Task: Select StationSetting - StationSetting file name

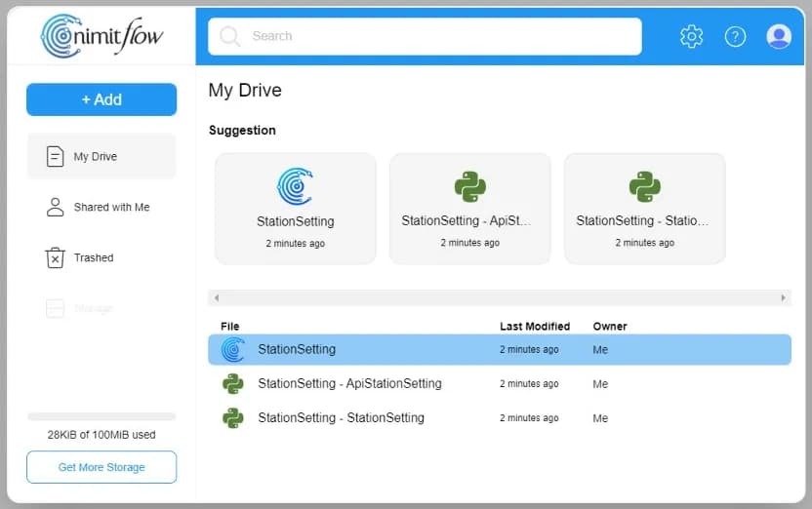Action: click(342, 418)
